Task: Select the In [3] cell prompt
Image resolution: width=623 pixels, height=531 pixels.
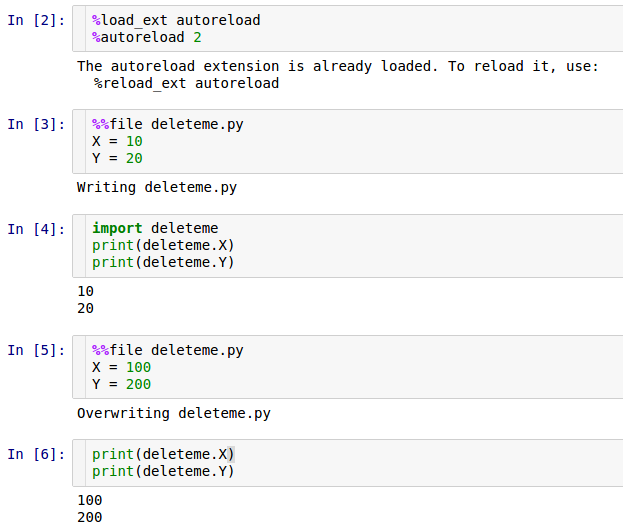Action: (36, 124)
